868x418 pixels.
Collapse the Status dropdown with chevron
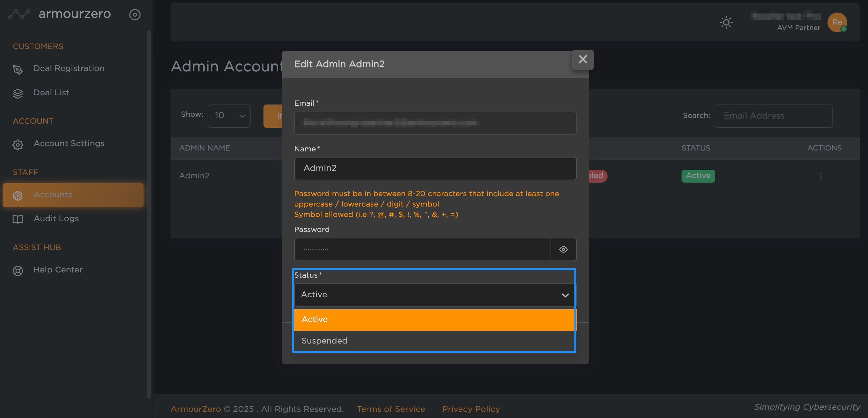565,295
